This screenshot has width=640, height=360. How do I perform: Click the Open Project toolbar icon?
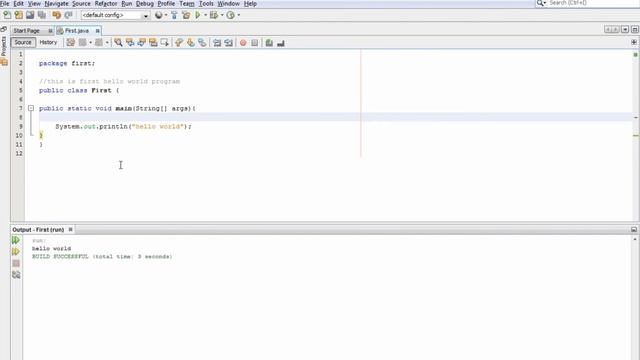click(x=30, y=15)
